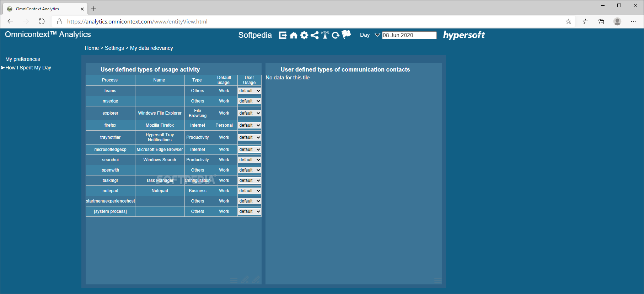Click the Process column header
The height and width of the screenshot is (294, 644).
pyautogui.click(x=110, y=80)
